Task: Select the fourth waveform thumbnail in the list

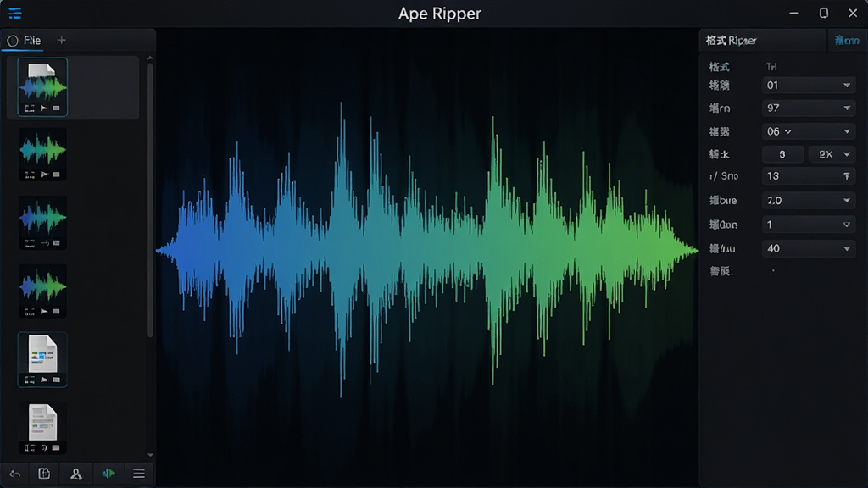Action: [42, 291]
